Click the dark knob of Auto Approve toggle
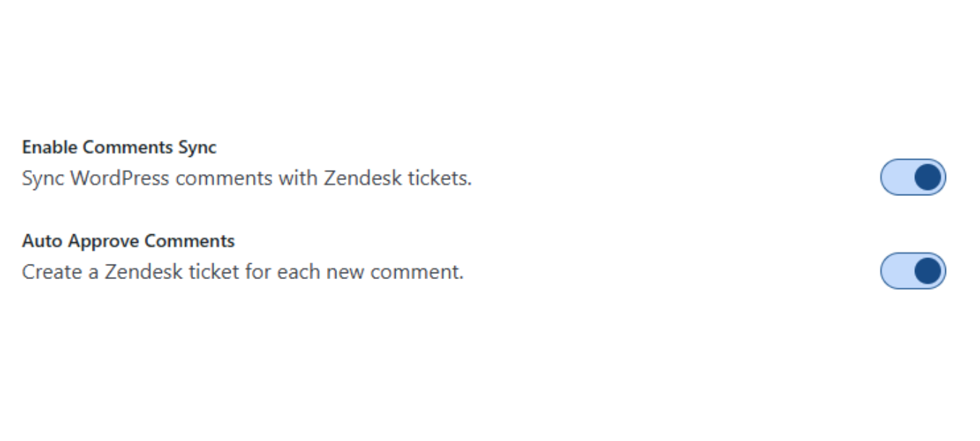This screenshot has width=980, height=441. 928,271
